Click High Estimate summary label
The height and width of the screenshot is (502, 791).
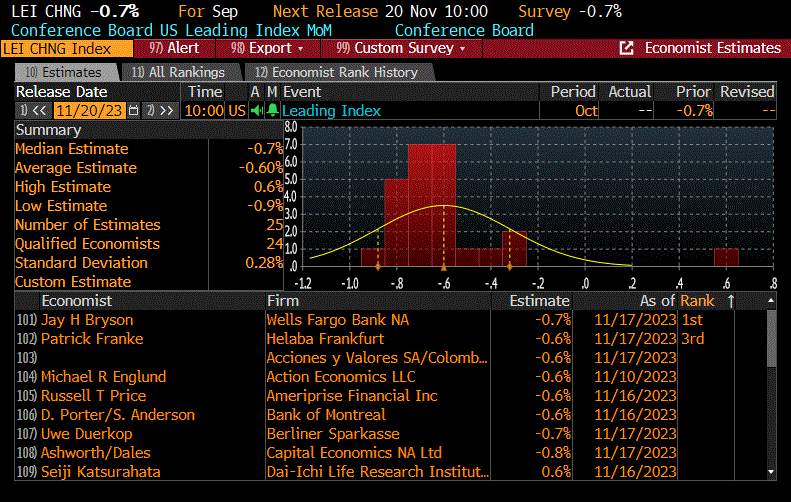click(x=63, y=187)
